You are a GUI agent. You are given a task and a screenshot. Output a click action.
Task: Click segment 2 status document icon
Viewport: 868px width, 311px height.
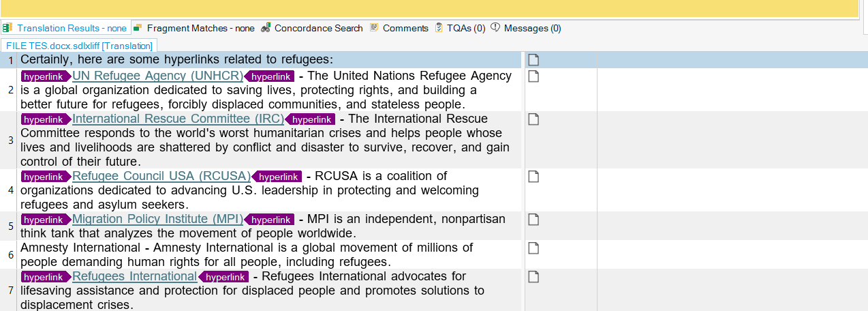[533, 76]
